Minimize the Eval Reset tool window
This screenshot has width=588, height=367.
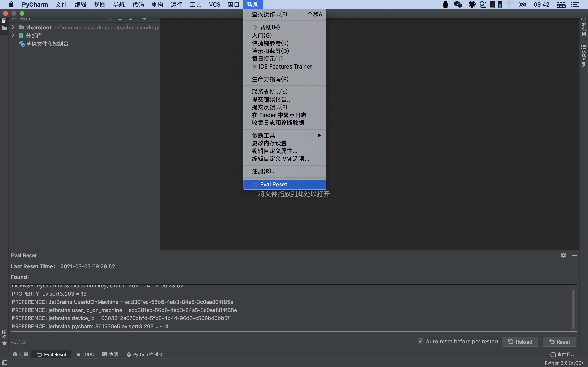tap(574, 255)
